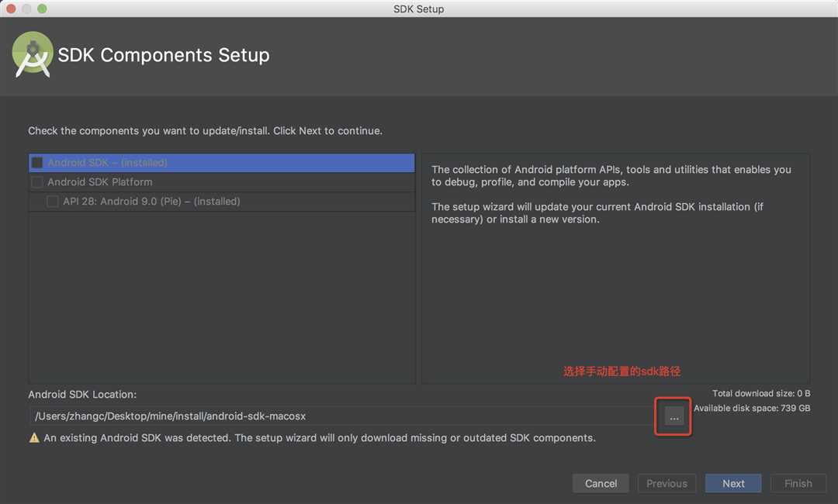Click the SDK Setup title bar
The image size is (838, 504).
[419, 9]
